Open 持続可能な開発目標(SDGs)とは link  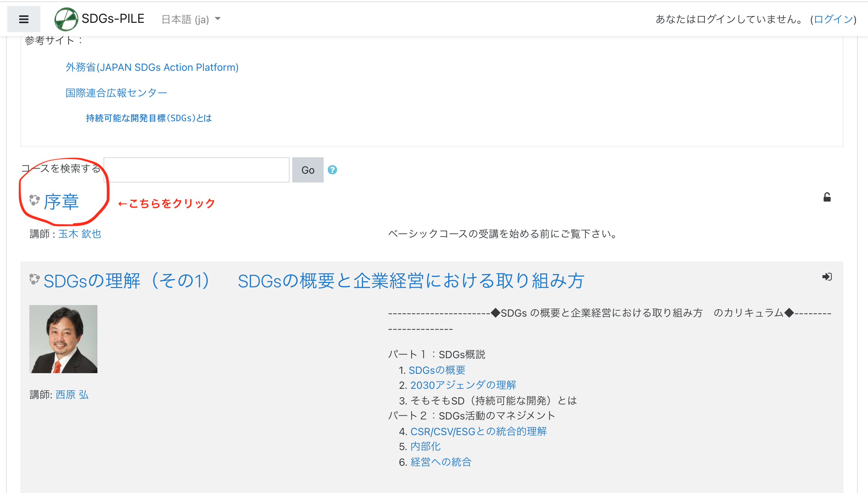pos(149,118)
